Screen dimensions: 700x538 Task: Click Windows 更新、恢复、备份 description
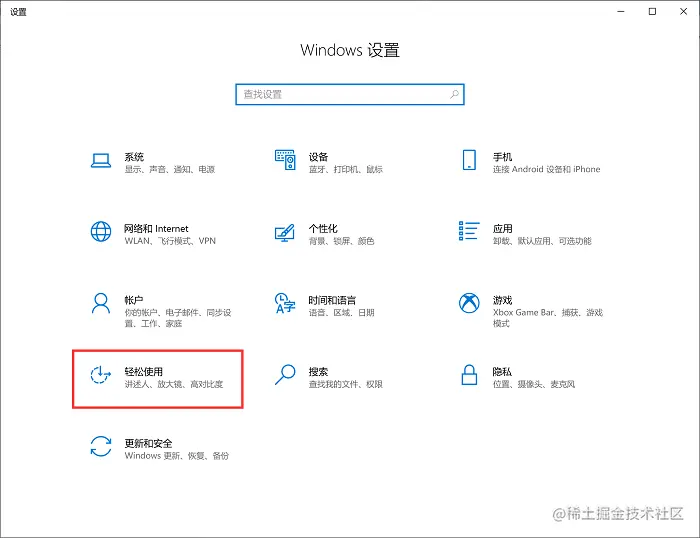click(176, 456)
